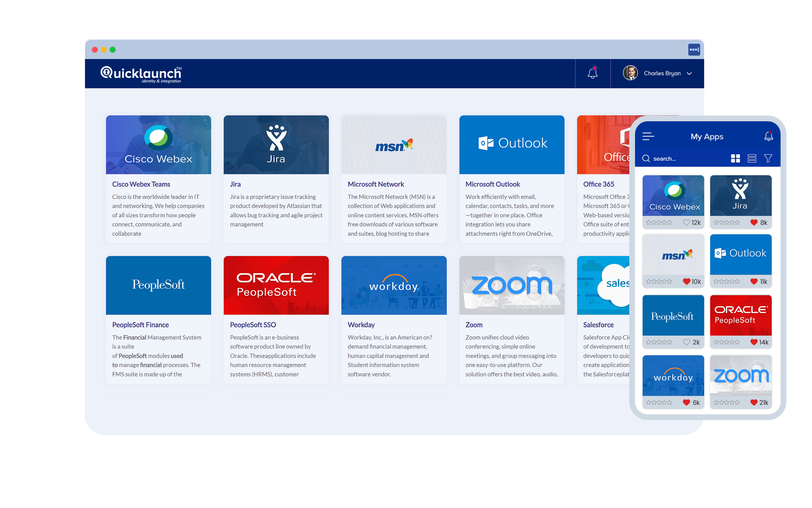Open the PeopleSoft Finance title link
This screenshot has width=812, height=508.
click(141, 324)
